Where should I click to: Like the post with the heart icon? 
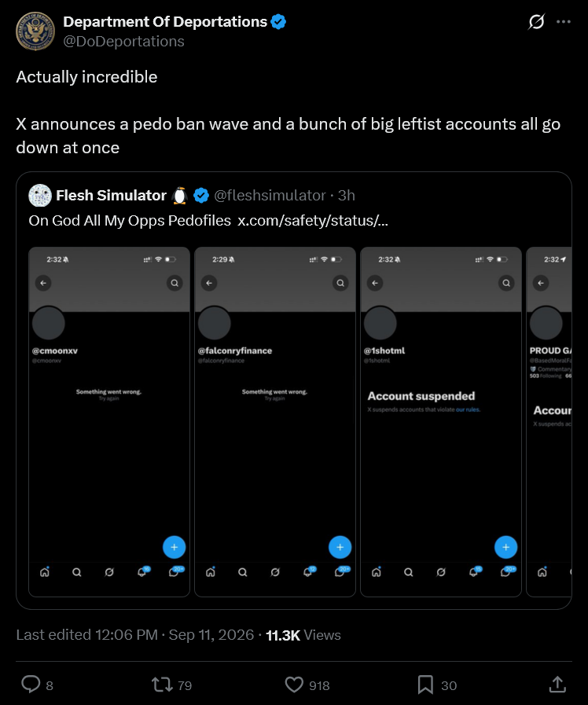click(x=294, y=685)
